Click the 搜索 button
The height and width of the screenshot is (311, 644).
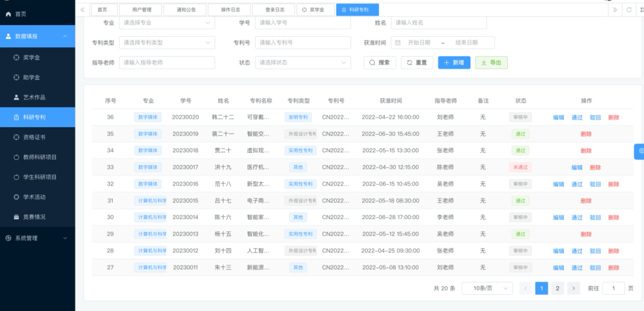(x=380, y=63)
